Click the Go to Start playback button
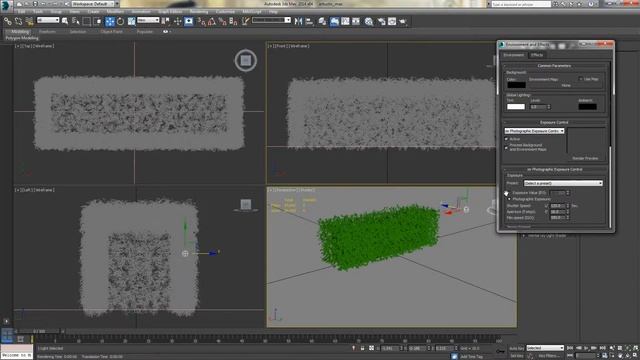The height and width of the screenshot is (360, 640). [x=570, y=348]
